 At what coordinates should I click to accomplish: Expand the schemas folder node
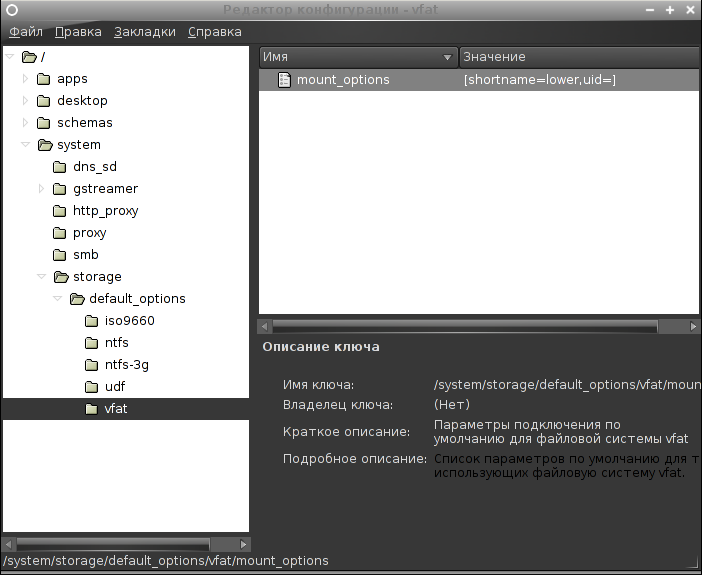26,123
